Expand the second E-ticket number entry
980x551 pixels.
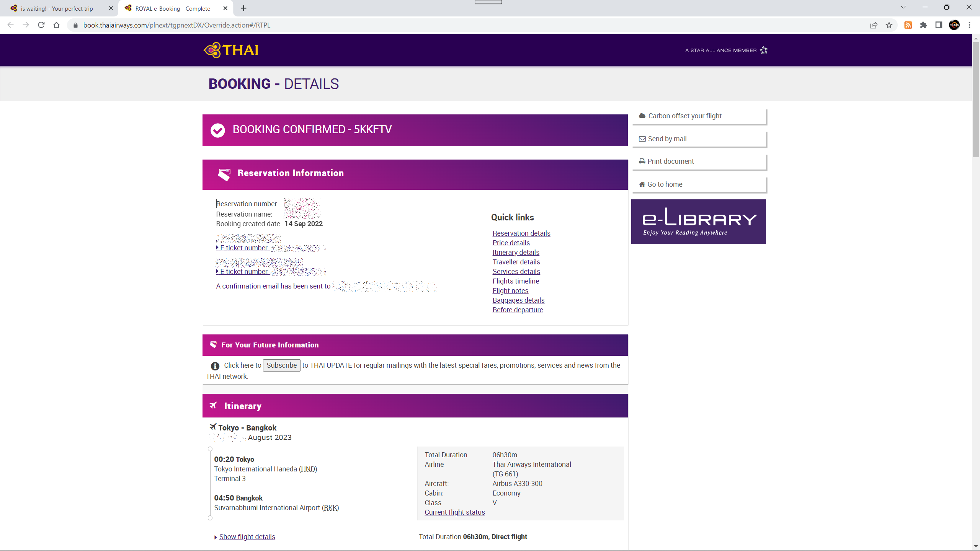[243, 271]
